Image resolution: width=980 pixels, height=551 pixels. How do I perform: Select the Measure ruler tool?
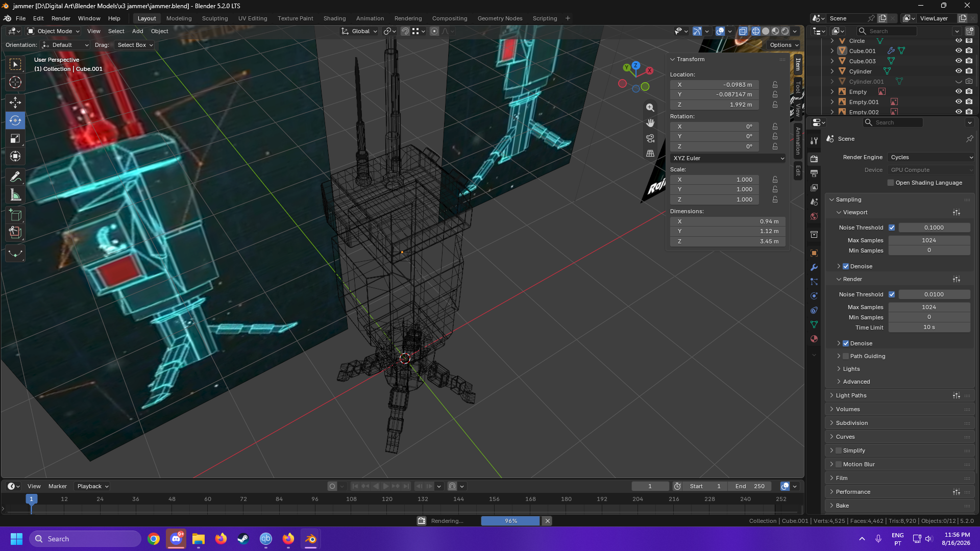[x=15, y=194]
